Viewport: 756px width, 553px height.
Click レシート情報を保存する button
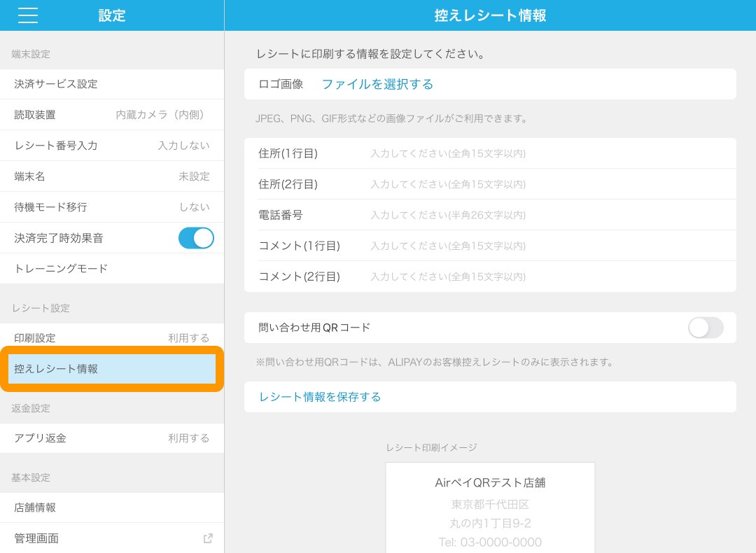[320, 397]
